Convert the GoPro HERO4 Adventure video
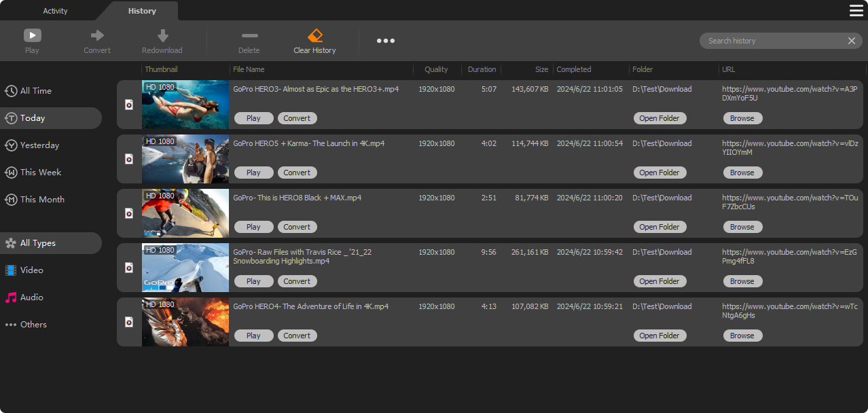This screenshot has height=413, width=868. click(x=297, y=336)
